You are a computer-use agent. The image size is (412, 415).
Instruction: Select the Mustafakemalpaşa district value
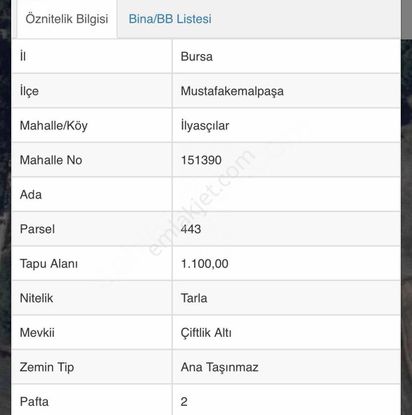[232, 91]
